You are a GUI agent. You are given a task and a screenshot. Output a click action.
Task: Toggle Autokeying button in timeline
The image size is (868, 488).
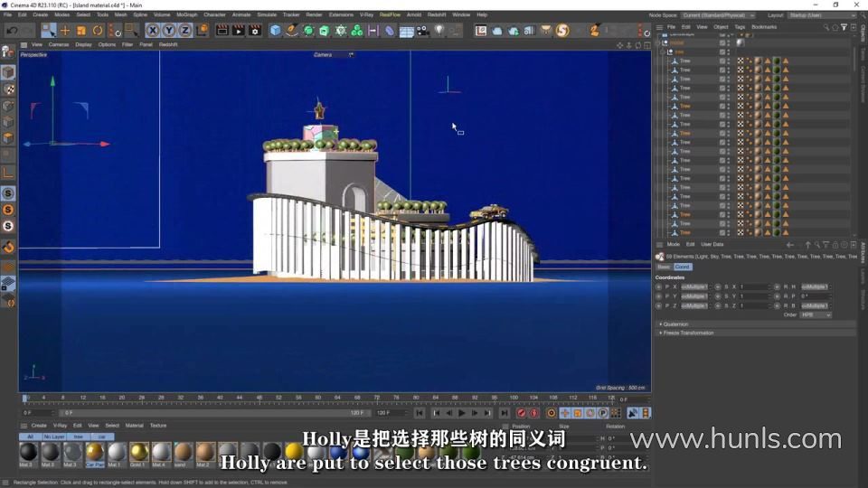click(x=534, y=413)
